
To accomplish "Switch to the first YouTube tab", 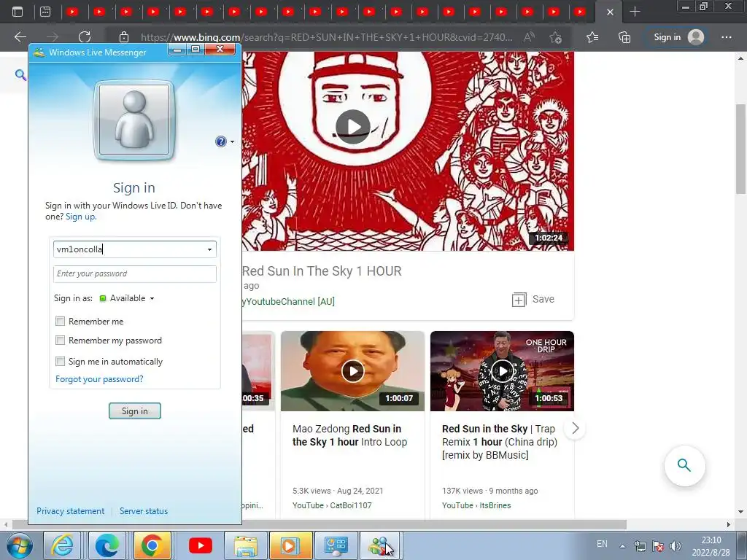I will [x=72, y=12].
